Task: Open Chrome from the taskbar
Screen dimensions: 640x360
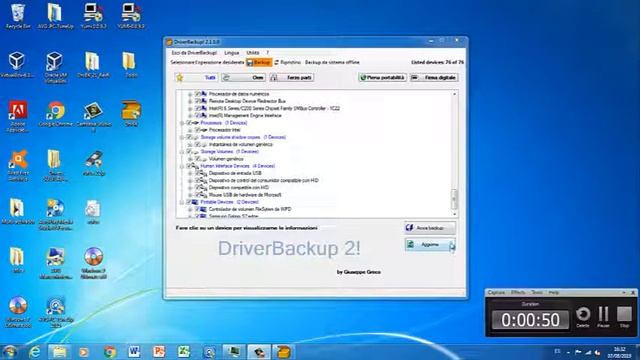Action: pyautogui.click(x=109, y=351)
